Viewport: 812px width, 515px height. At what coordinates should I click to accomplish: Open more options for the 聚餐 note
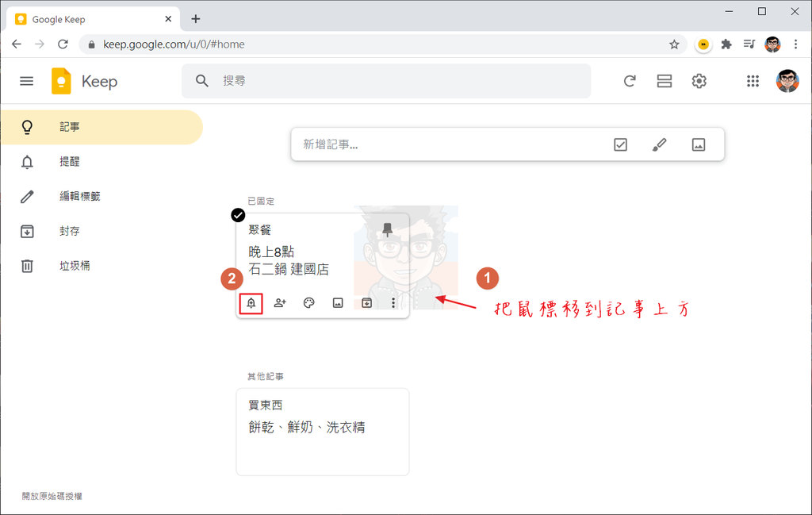click(393, 303)
